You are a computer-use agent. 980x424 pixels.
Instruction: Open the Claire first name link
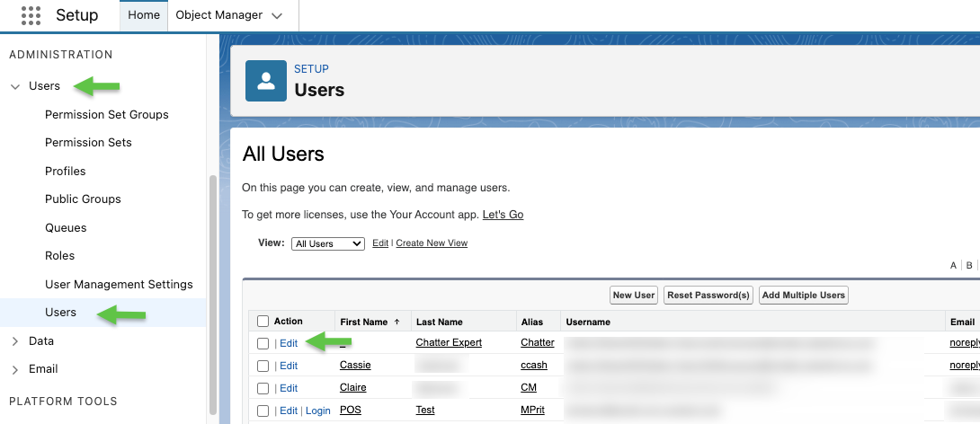353,388
